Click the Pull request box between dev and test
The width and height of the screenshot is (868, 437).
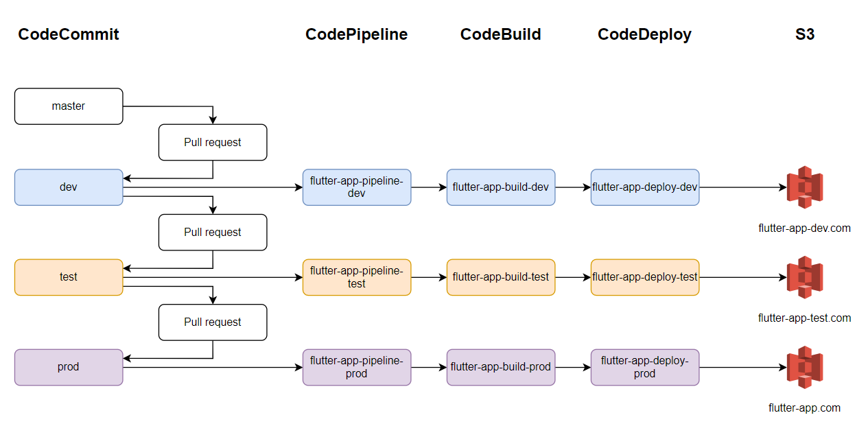pos(213,232)
